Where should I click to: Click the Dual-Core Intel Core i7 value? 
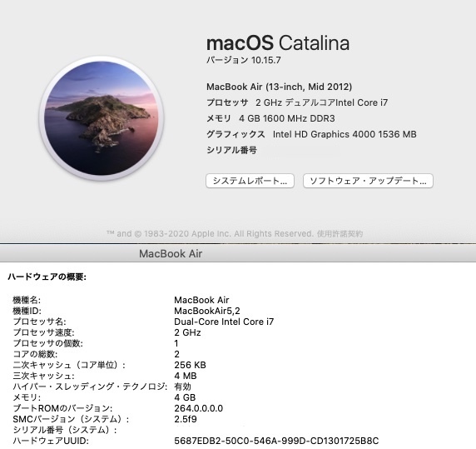click(224, 322)
